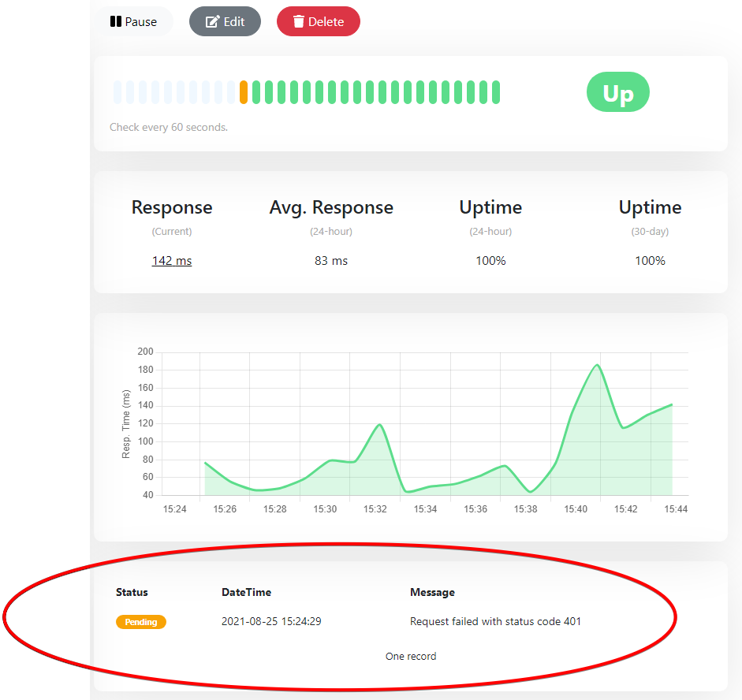Click the pencil edit icon
Viewport: 742px width, 700px height.
[x=212, y=22]
